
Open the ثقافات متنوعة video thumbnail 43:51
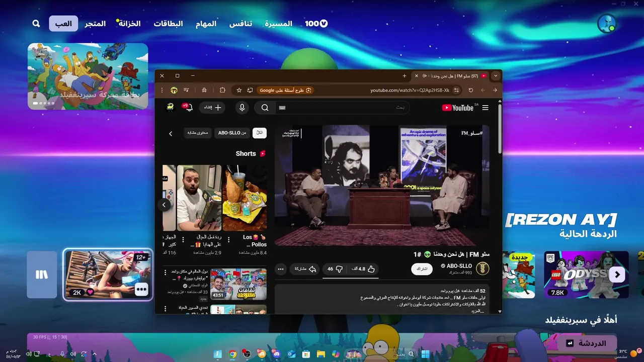coord(238,284)
